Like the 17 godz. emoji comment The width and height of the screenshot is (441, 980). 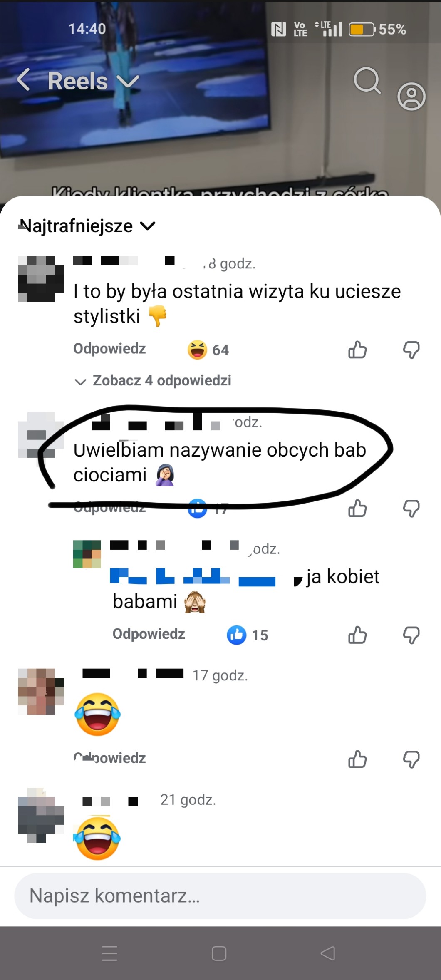click(357, 759)
